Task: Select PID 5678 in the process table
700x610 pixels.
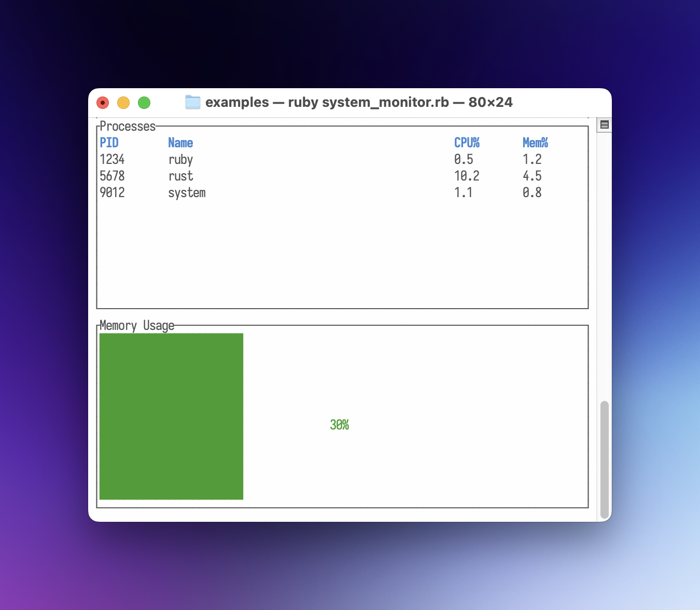Action: tap(112, 176)
